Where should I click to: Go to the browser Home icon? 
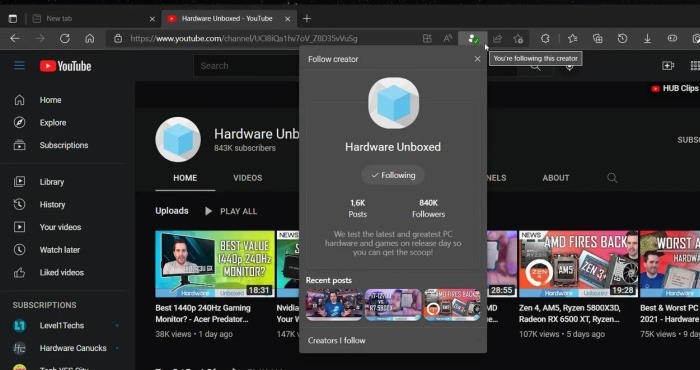tap(90, 39)
